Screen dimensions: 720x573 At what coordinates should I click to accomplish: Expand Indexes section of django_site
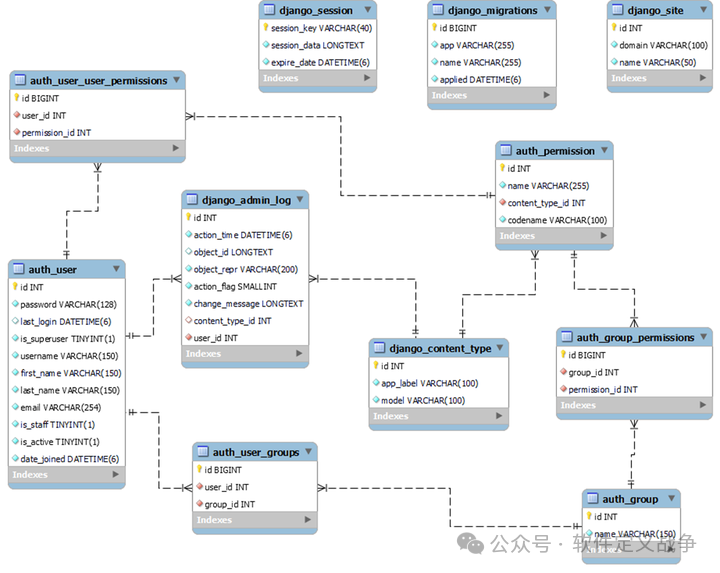coord(703,78)
